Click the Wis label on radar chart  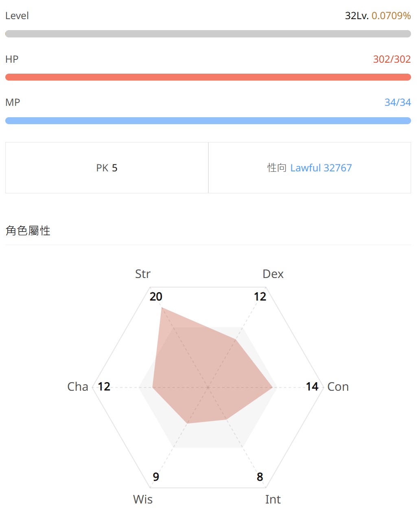click(143, 499)
